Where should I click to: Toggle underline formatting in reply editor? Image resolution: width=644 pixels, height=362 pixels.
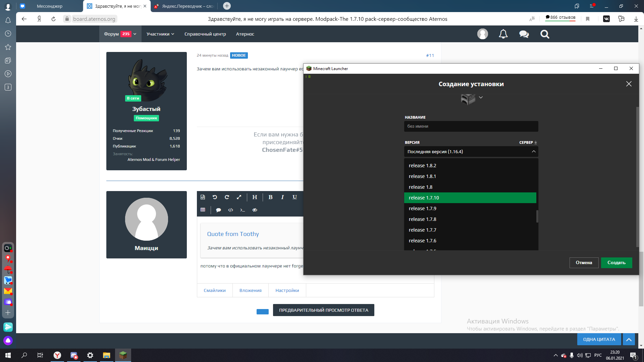tap(294, 197)
